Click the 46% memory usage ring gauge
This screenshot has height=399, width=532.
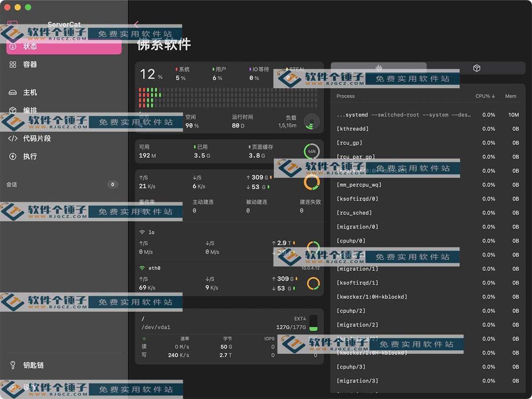click(x=312, y=151)
